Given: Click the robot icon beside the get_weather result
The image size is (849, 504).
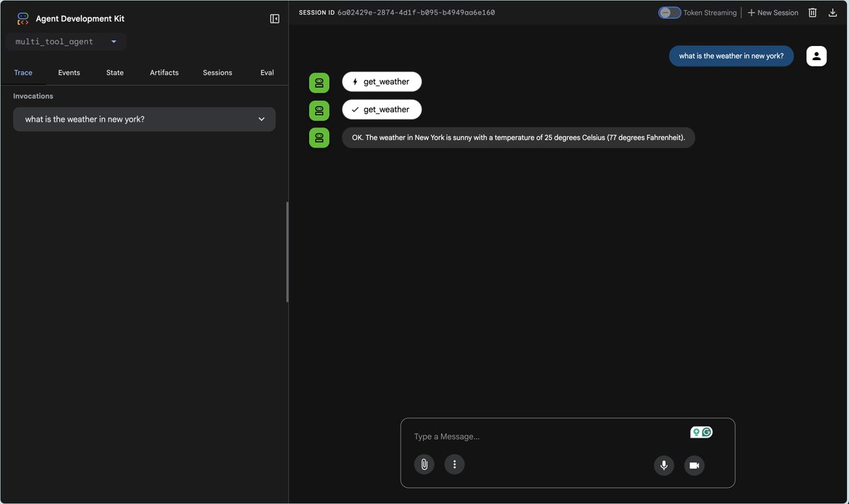Looking at the screenshot, I should coord(319,110).
